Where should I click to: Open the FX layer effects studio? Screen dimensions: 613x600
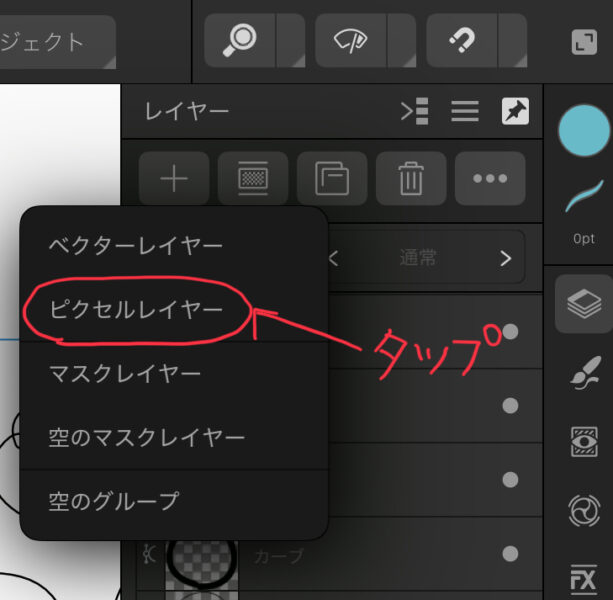(583, 578)
